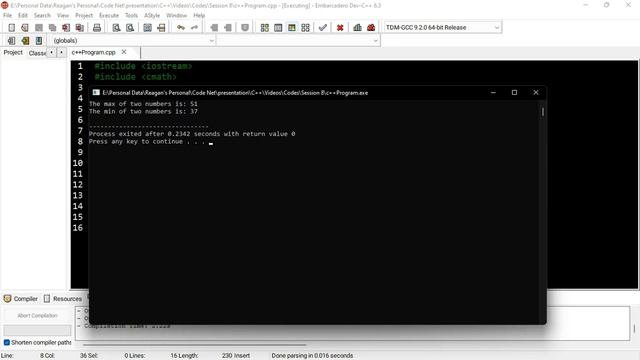Image resolution: width=640 pixels, height=360 pixels.
Task: Open the AStyle menu
Action: pyautogui.click(x=152, y=16)
